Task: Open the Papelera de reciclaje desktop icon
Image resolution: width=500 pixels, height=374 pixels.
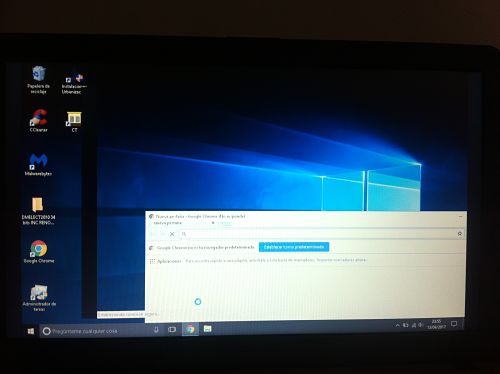Action: click(39, 80)
